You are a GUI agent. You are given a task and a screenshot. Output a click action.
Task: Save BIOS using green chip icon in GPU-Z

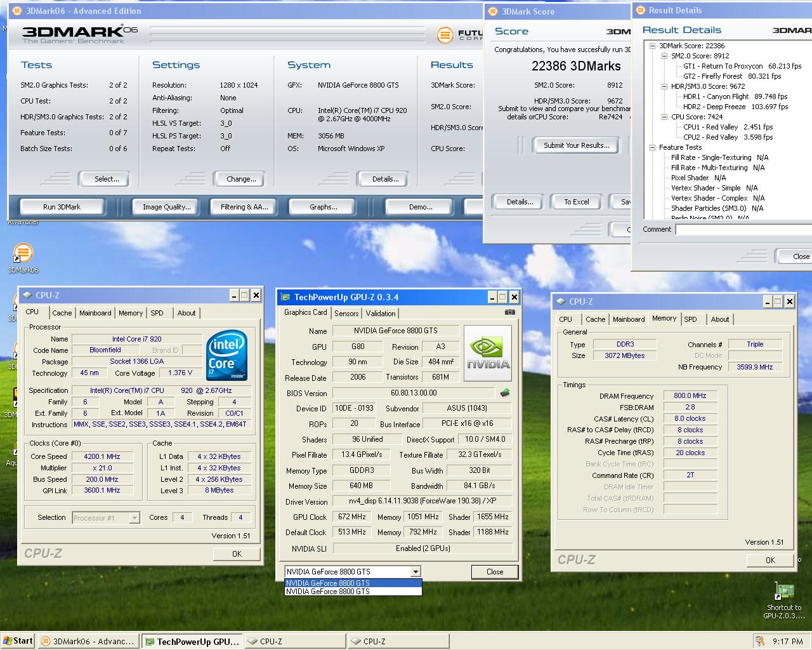[x=505, y=393]
